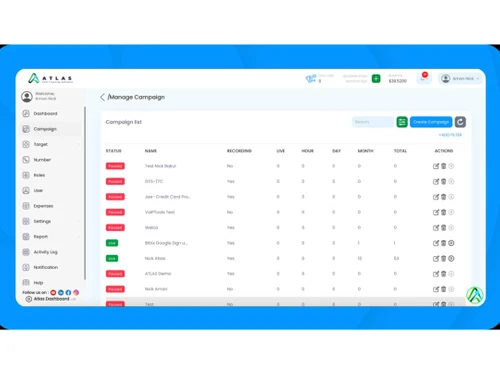Image resolution: width=500 pixels, height=375 pixels.
Task: Click circular action icon for Test Nick Bakul
Action: click(x=451, y=166)
